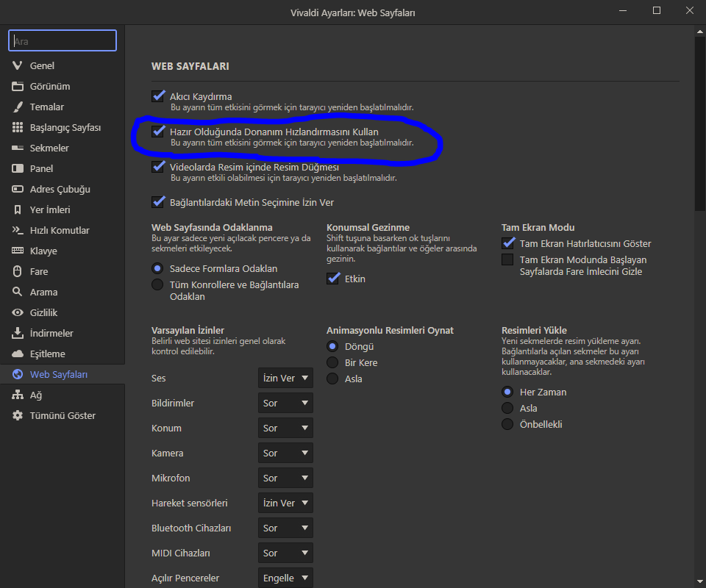The width and height of the screenshot is (706, 588).
Task: Open the Sekmeler tab icon
Action: [x=17, y=148]
